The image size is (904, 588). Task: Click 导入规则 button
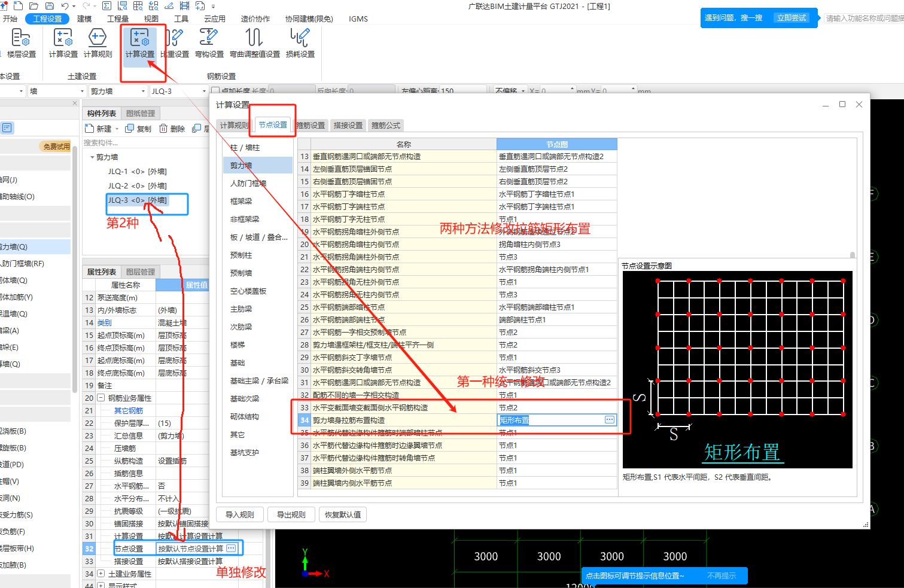click(240, 514)
